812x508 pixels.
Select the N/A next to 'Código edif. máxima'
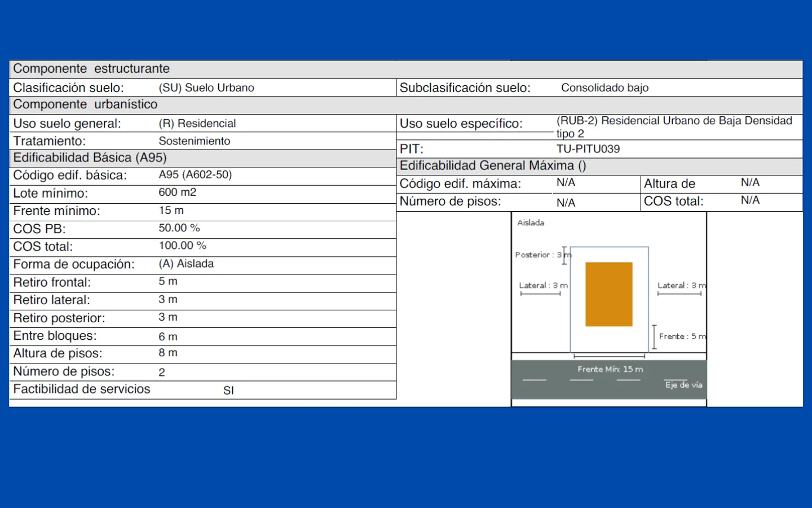point(566,182)
